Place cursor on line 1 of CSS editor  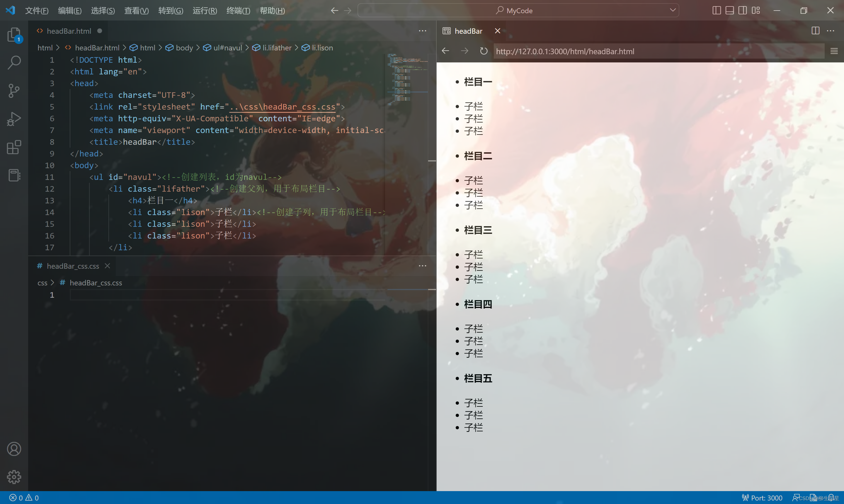click(227, 295)
